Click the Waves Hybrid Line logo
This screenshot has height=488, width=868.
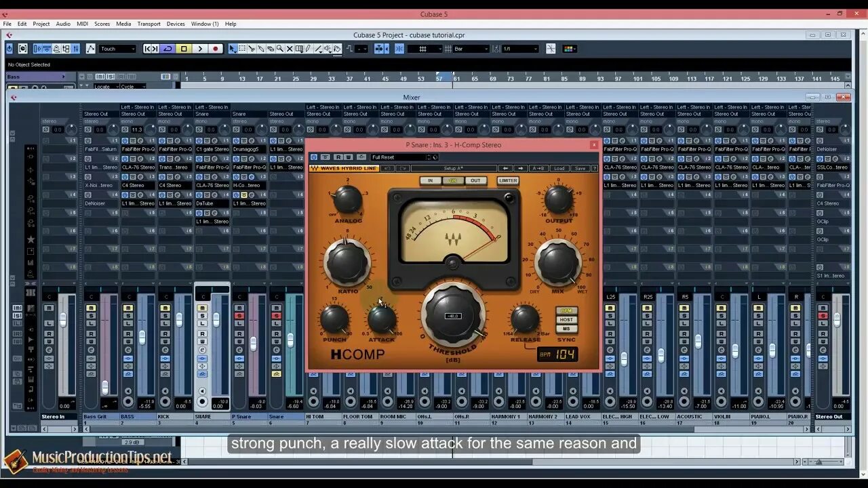[x=343, y=168]
